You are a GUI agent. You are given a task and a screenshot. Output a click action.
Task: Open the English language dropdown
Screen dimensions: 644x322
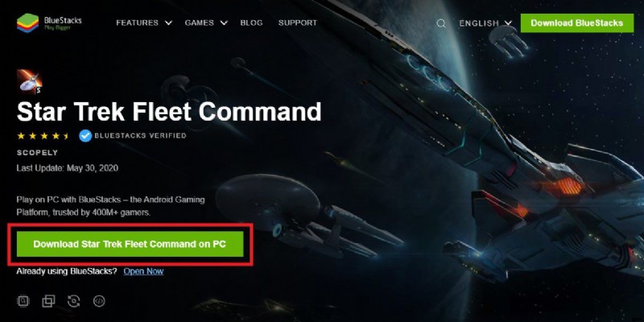pyautogui.click(x=486, y=23)
